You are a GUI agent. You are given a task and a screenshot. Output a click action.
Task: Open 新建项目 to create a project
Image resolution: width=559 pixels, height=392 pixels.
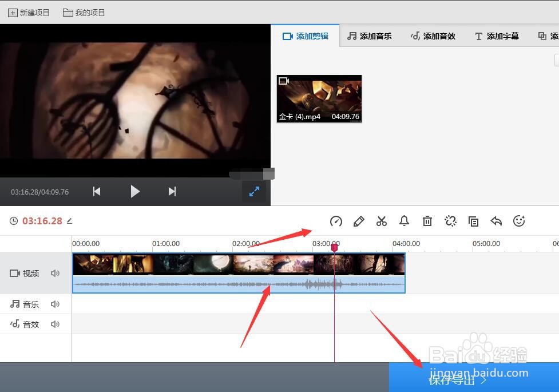click(x=29, y=11)
